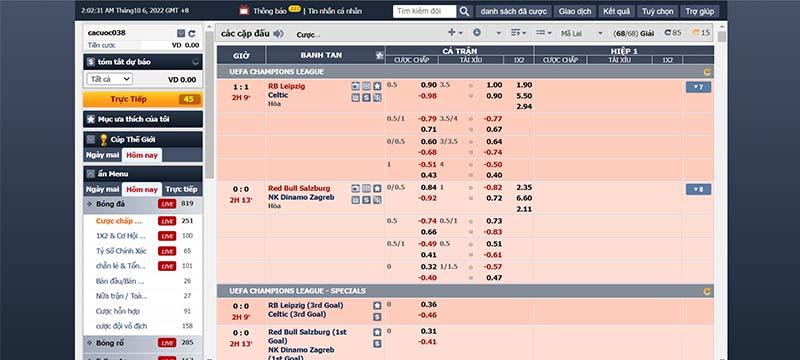Click the team search input field
Screen dimensions: 800x360
[x=424, y=11]
